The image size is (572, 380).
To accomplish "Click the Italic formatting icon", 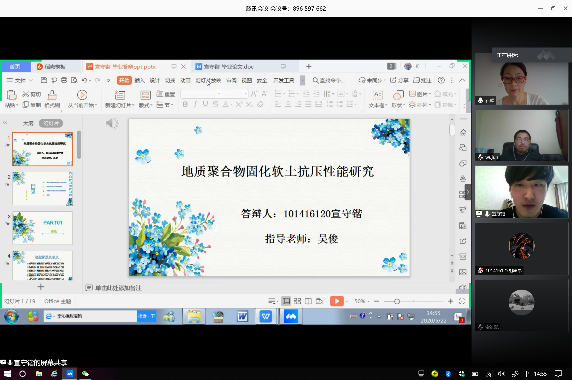I will (x=195, y=105).
